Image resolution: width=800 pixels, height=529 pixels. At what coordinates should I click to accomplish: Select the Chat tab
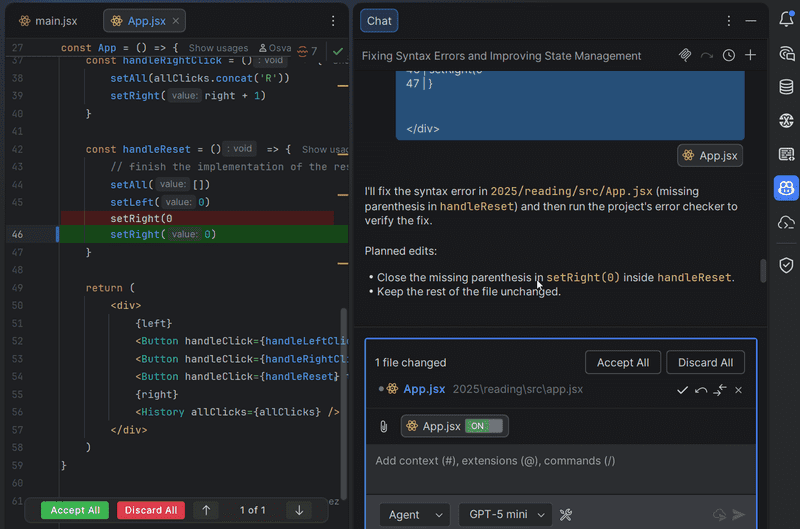(x=379, y=20)
